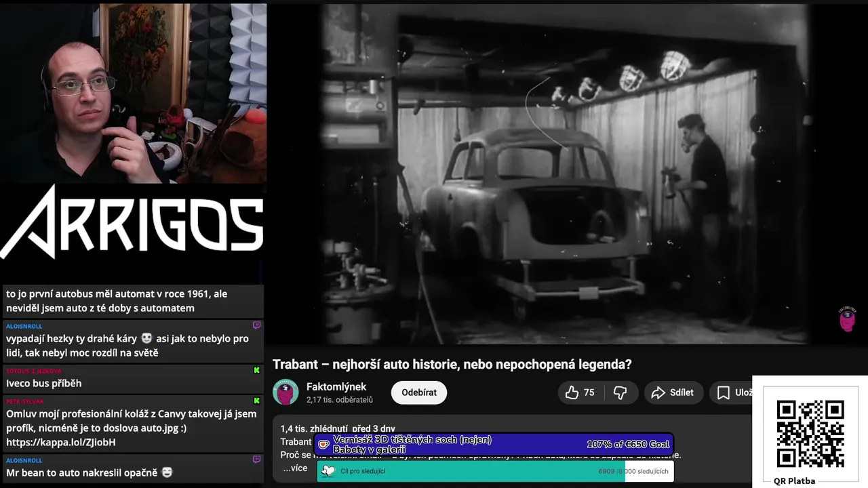Click Twitch badge on 'Mr bean' chat message
This screenshot has width=868, height=488.
click(256, 460)
